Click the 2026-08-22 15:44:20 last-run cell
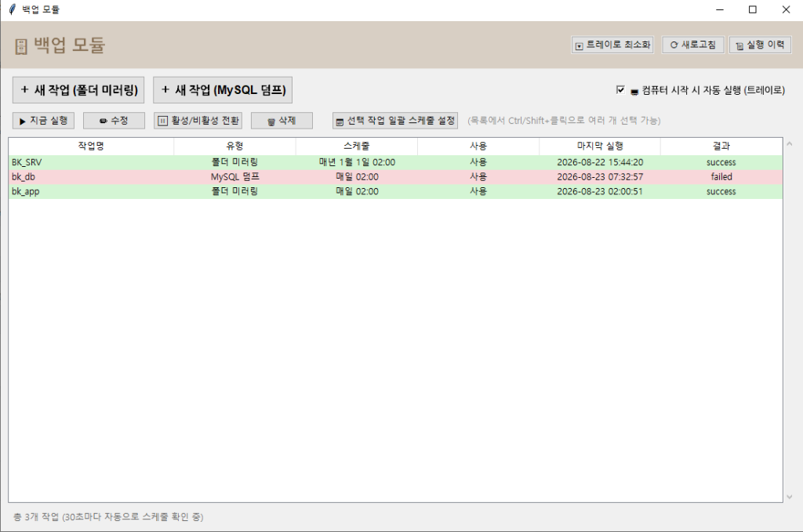Image resolution: width=803 pixels, height=532 pixels. tap(600, 162)
